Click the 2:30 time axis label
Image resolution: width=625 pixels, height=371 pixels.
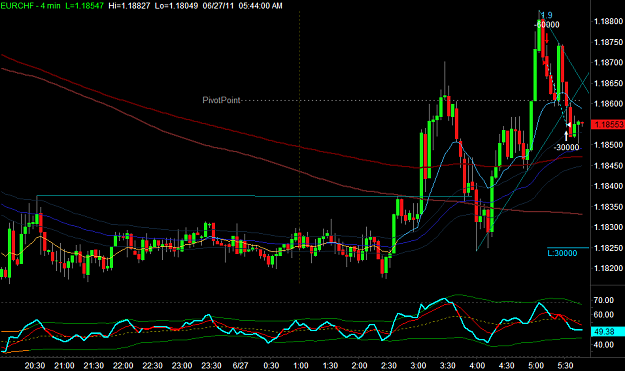pyautogui.click(x=389, y=365)
